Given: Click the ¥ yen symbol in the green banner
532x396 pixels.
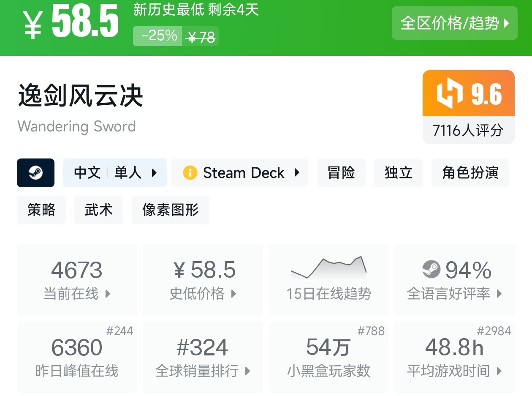Looking at the screenshot, I should pyautogui.click(x=33, y=24).
